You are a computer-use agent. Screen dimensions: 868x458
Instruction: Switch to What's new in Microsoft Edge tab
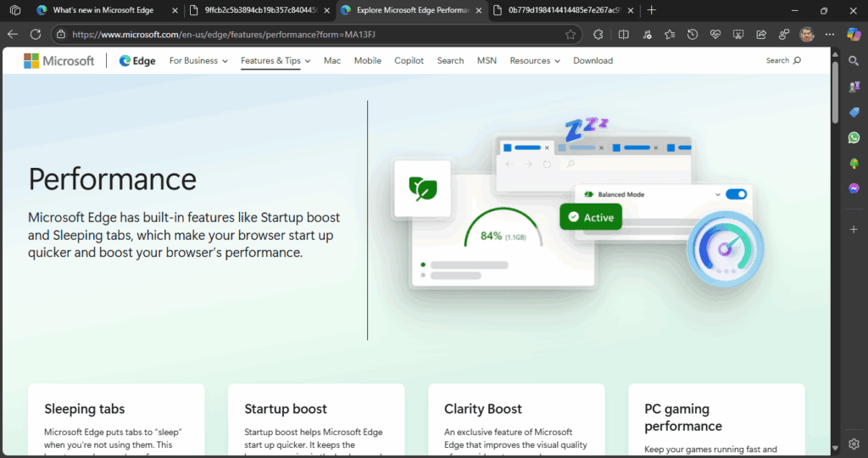pyautogui.click(x=103, y=10)
